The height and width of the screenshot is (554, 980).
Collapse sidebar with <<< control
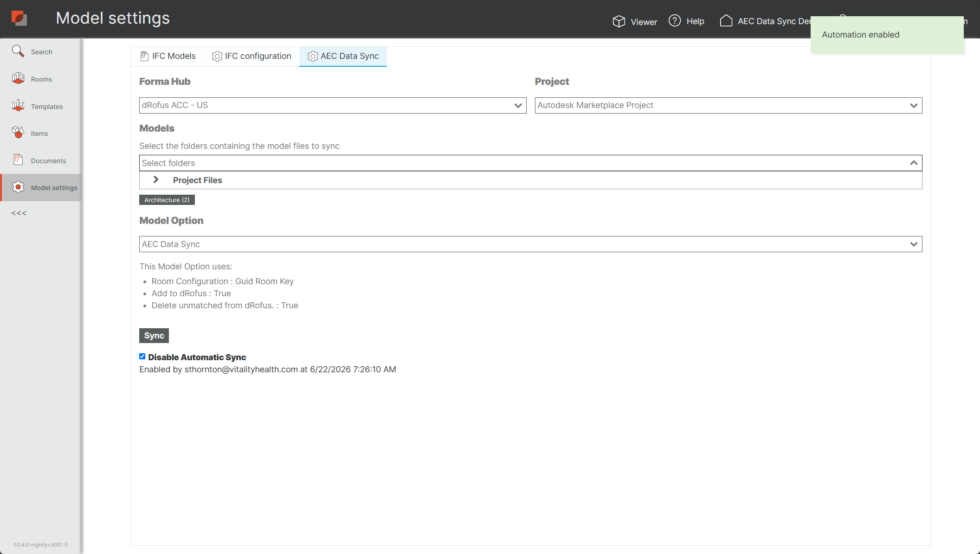(x=19, y=213)
